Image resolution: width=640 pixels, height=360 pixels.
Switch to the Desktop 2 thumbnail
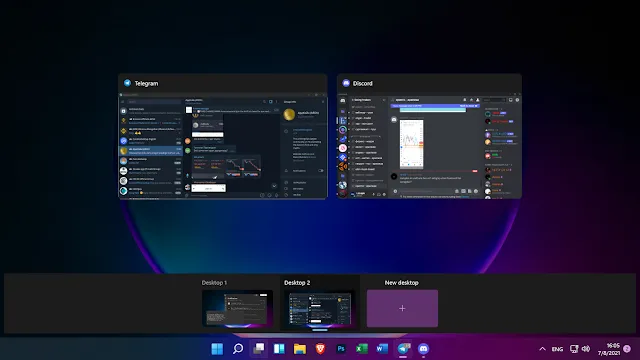tap(320, 308)
